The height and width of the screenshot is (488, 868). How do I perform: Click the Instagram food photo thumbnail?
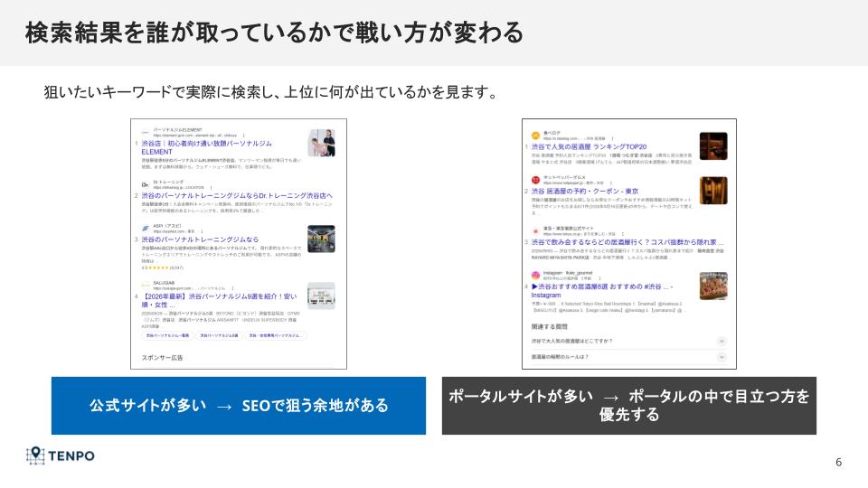[x=713, y=286]
